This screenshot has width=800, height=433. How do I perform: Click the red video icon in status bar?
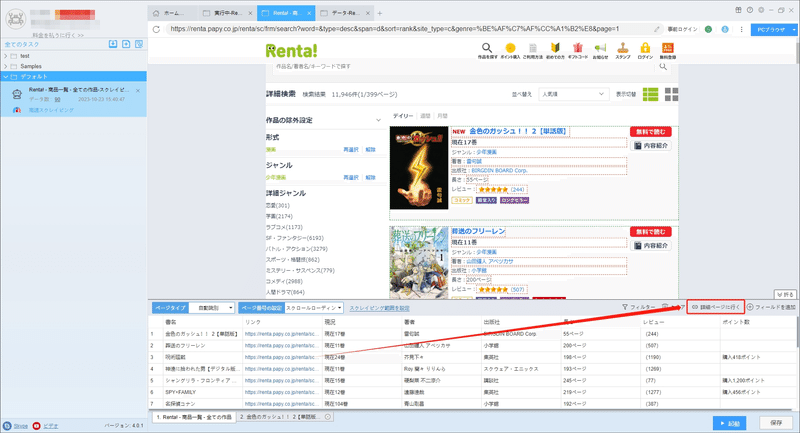pyautogui.click(x=36, y=426)
